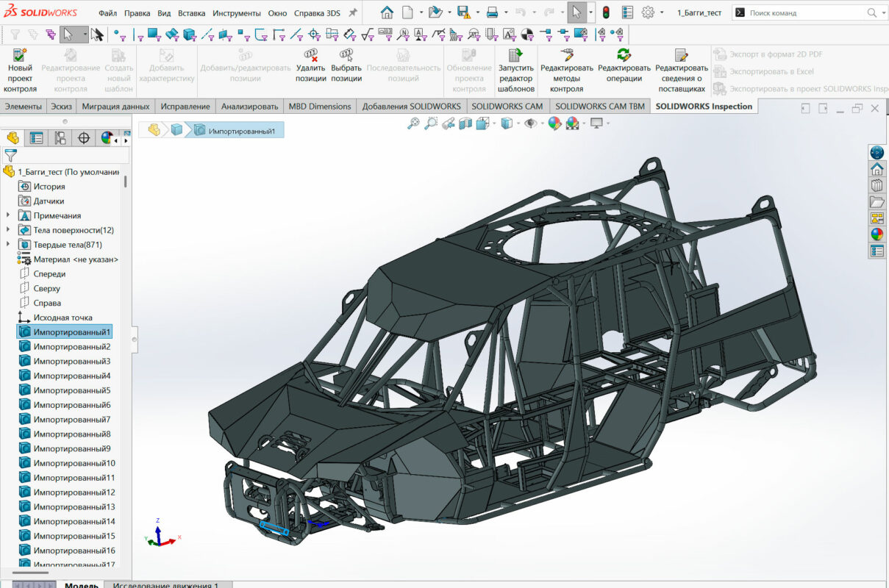Click the Zoom to Fit magnifier icon
Viewport: 889px width, 588px height.
[x=413, y=123]
